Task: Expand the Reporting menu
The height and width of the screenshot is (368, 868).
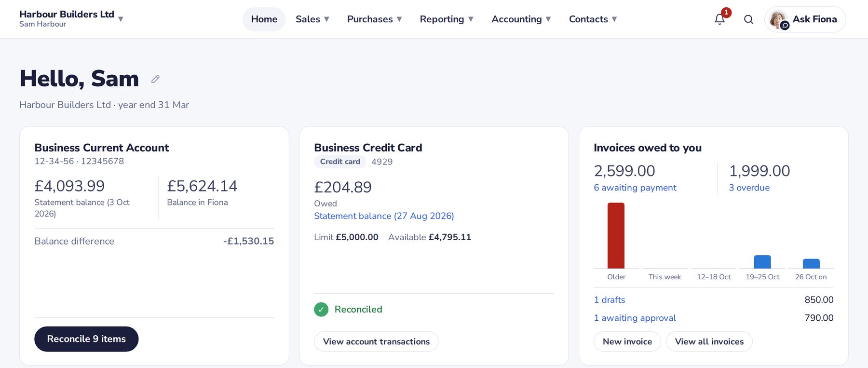Action: click(447, 19)
